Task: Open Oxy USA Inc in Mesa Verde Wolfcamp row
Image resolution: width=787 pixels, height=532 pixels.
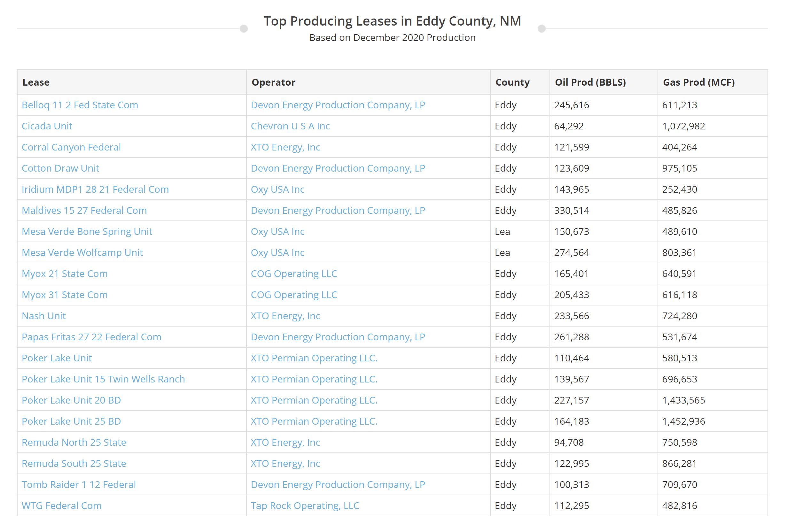Action: pyautogui.click(x=278, y=252)
